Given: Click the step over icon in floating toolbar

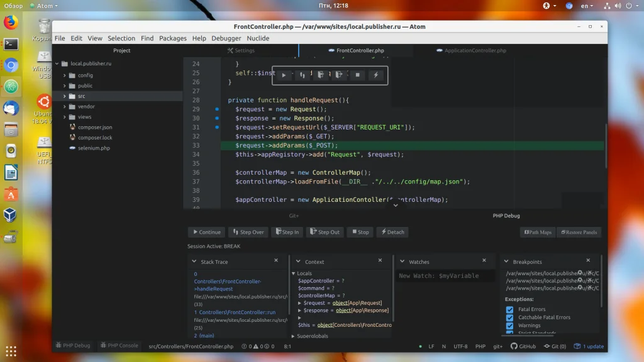Looking at the screenshot, I should click(303, 75).
